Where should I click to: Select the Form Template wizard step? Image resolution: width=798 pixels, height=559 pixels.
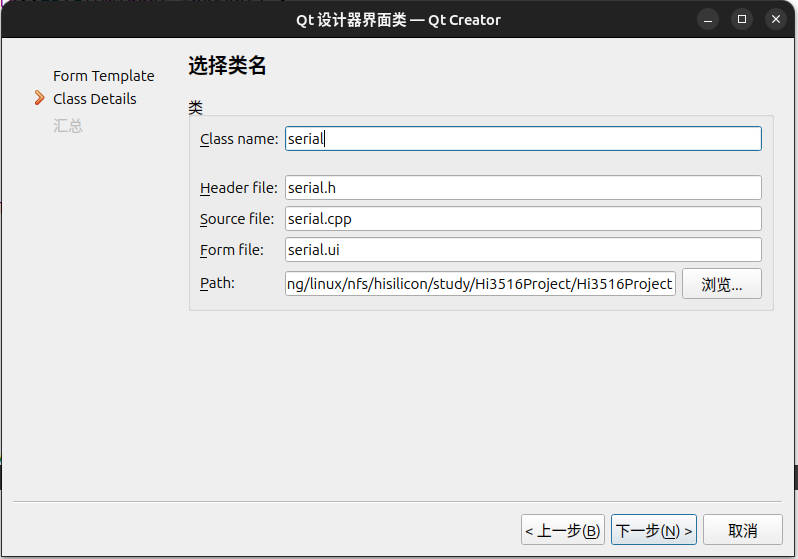tap(104, 76)
